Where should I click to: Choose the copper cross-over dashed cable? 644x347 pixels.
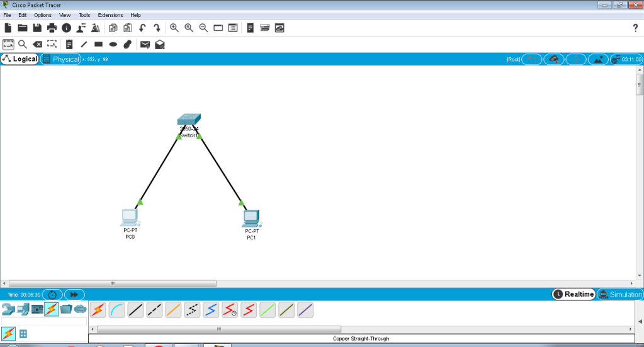(154, 310)
